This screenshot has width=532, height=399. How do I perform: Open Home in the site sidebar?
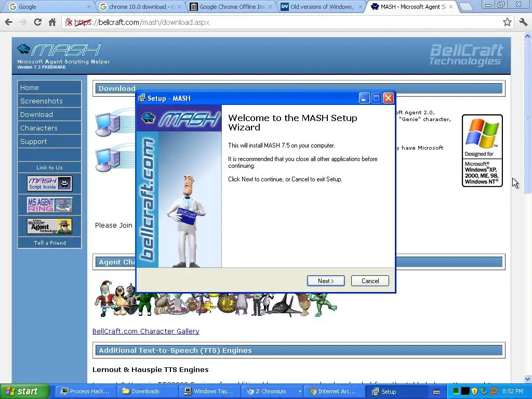pos(49,87)
